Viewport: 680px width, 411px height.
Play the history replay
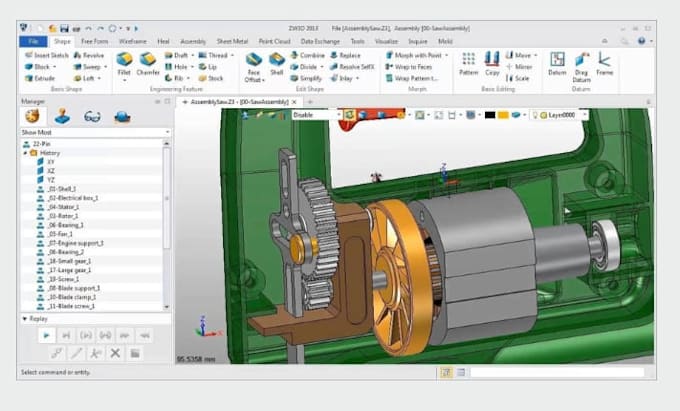pos(46,335)
